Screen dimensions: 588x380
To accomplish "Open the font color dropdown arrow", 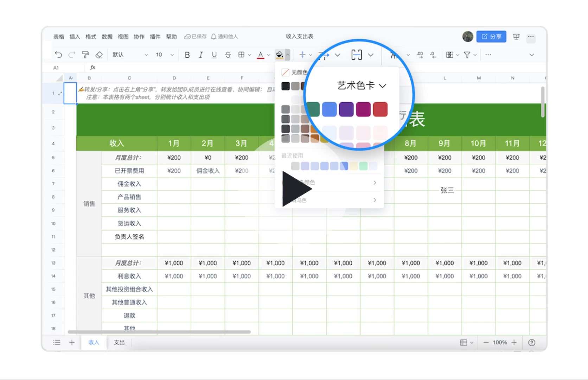I will coord(269,55).
